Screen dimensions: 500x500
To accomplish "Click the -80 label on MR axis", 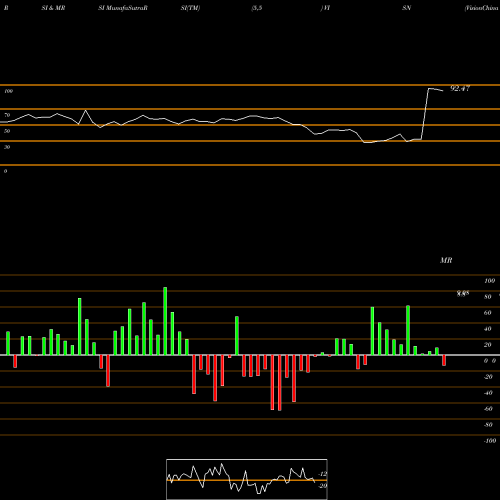I will tap(488, 425).
